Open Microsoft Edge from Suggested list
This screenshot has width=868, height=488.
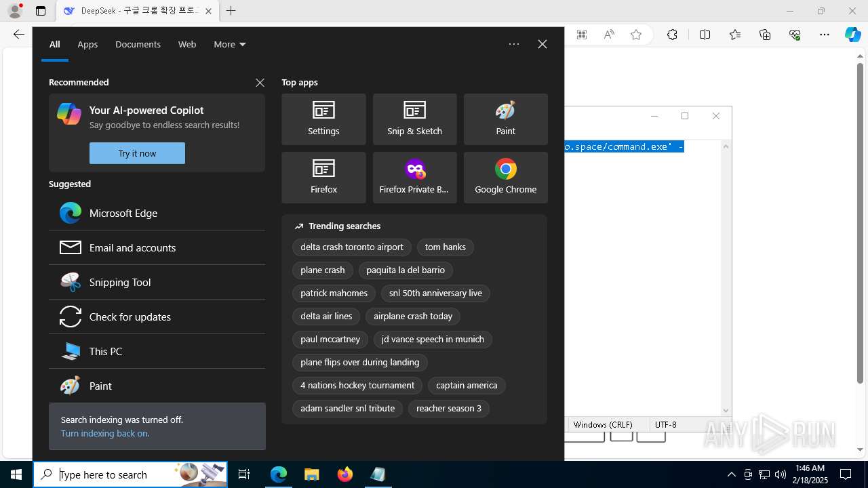coord(157,213)
